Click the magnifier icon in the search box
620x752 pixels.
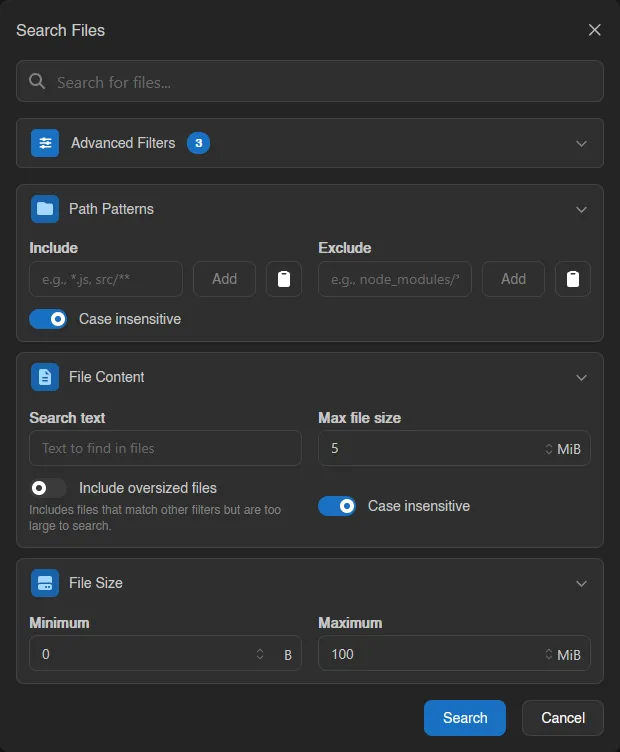[37, 82]
